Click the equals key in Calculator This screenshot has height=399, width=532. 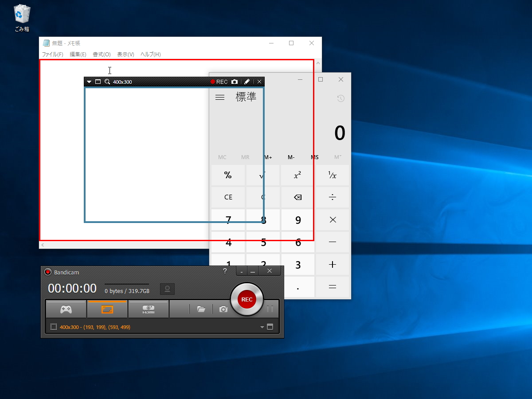[x=332, y=287]
